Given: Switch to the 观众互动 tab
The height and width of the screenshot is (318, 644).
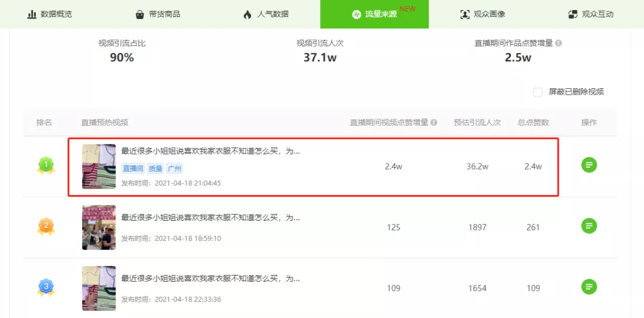Looking at the screenshot, I should click(590, 14).
